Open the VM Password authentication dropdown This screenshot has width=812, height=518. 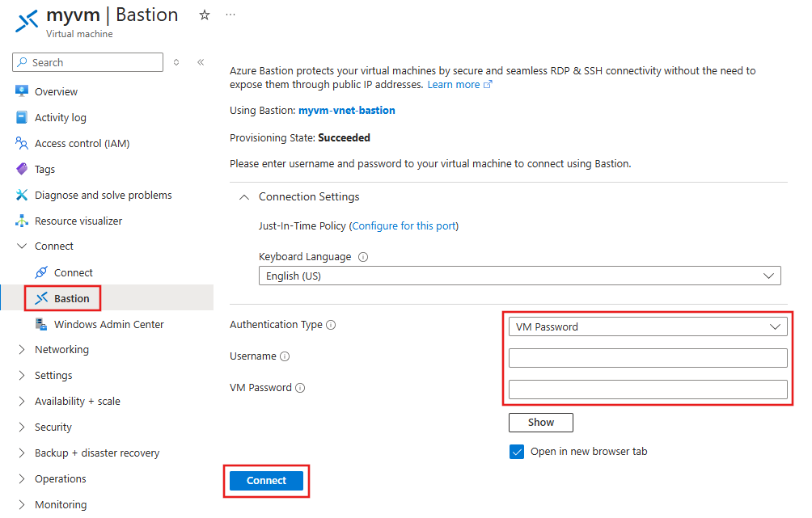click(647, 326)
